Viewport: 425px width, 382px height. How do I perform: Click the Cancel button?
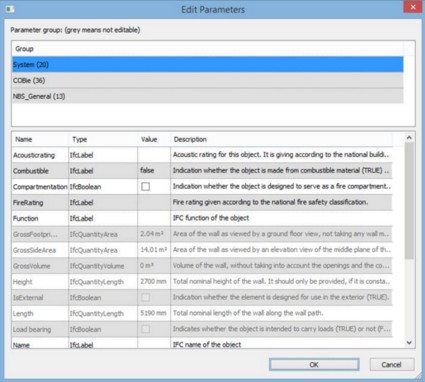coord(392,365)
